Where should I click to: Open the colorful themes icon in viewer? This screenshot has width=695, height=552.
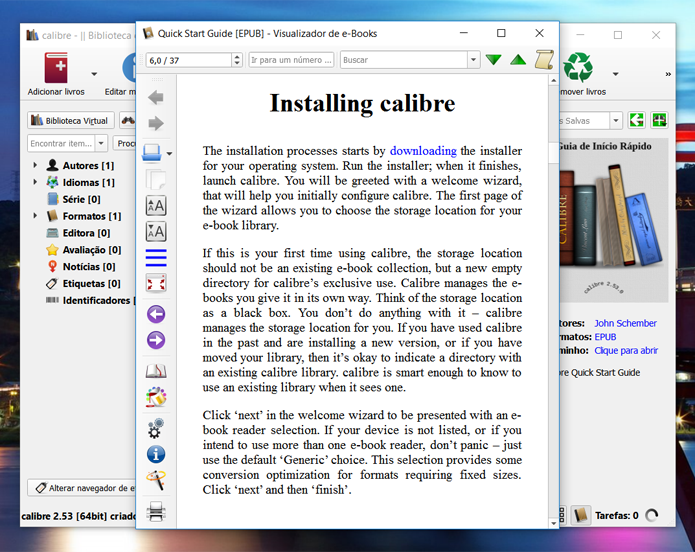156,397
